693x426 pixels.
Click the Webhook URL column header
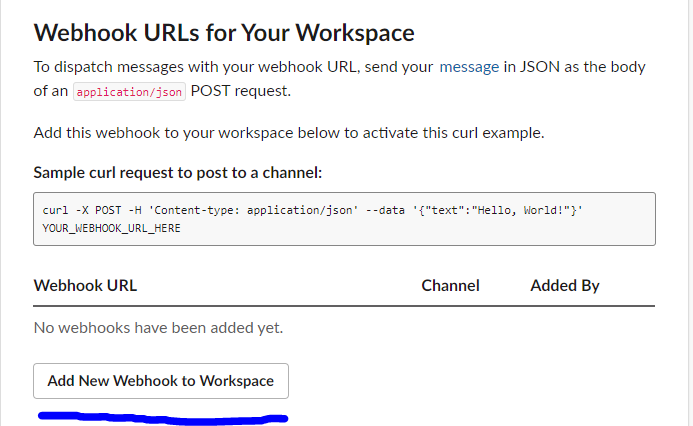point(85,285)
